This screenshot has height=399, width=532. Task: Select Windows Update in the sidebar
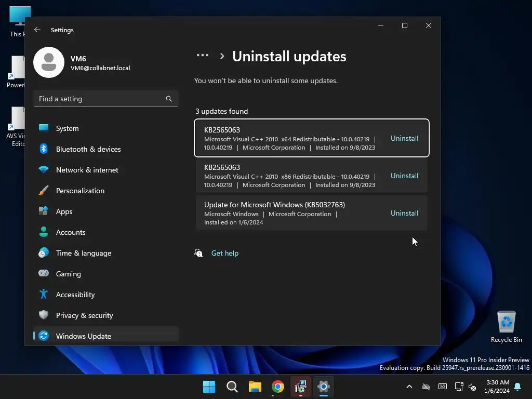point(106,336)
